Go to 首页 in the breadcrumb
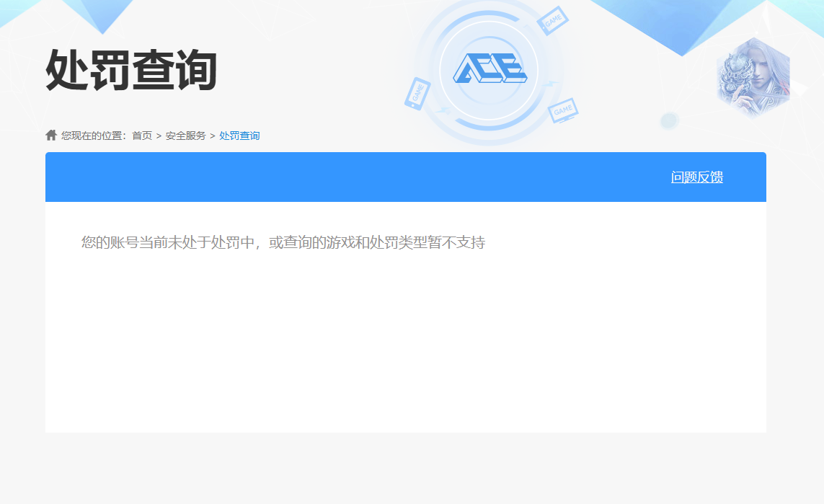The width and height of the screenshot is (824, 504). [x=142, y=136]
